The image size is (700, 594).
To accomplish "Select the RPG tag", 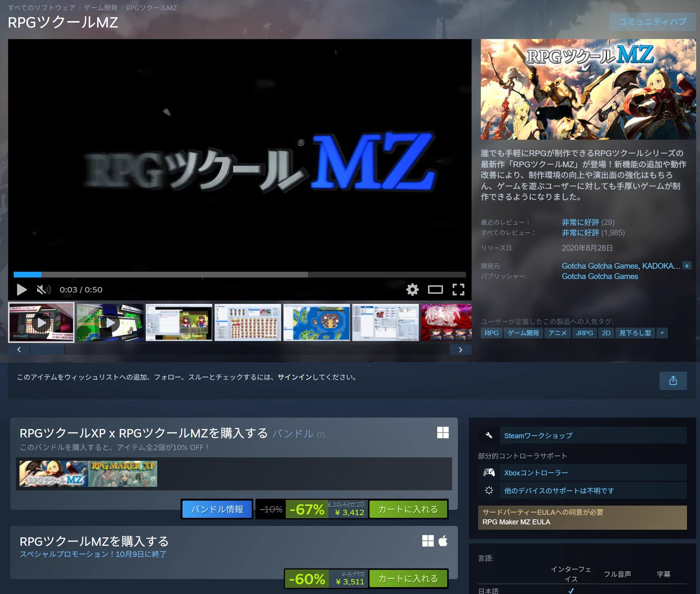I will click(492, 333).
